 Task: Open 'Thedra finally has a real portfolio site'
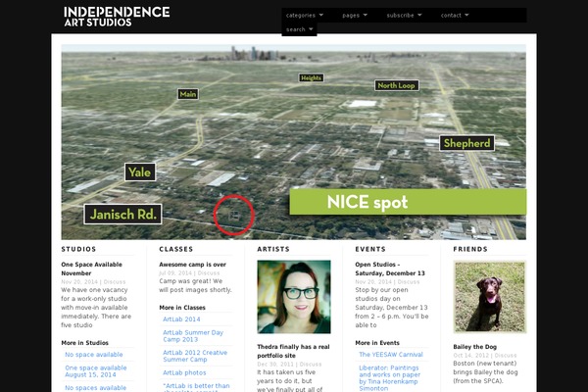(293, 351)
